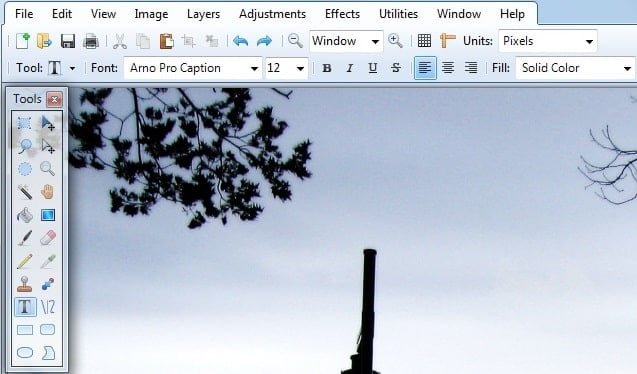Screen dimensions: 637x374
Task: Toggle strikethrough text formatting
Action: tap(396, 68)
